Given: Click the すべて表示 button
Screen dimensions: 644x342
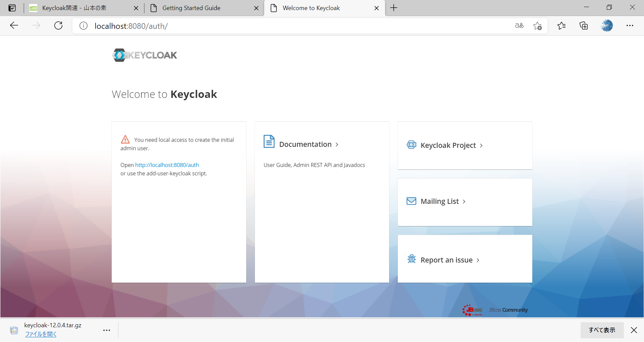Looking at the screenshot, I should (602, 330).
